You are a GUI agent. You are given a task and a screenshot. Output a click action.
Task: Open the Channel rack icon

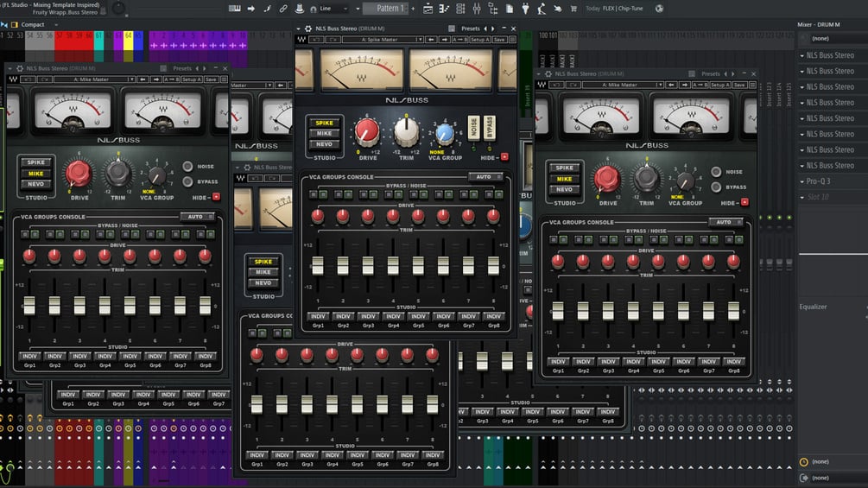tap(460, 9)
